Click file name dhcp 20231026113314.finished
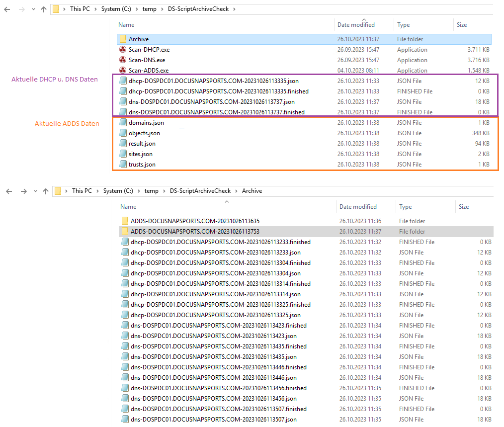The height and width of the screenshot is (427, 504). coord(221,284)
